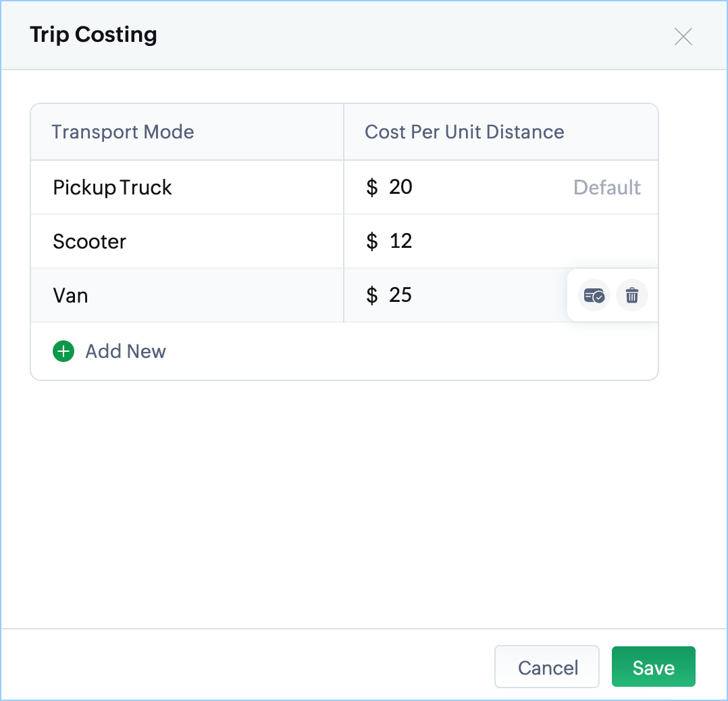The width and height of the screenshot is (728, 701).
Task: Edit the Van cost value 25
Action: (x=400, y=295)
